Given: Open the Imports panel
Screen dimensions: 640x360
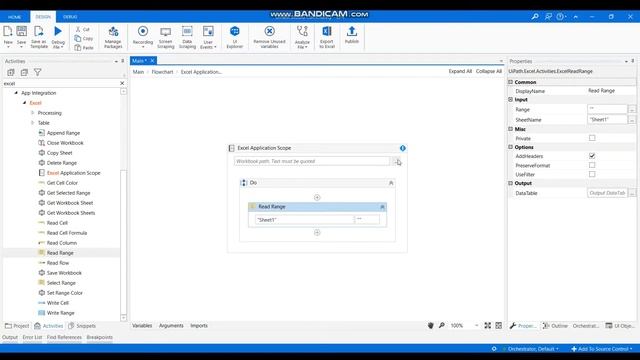Looking at the screenshot, I should [x=199, y=326].
